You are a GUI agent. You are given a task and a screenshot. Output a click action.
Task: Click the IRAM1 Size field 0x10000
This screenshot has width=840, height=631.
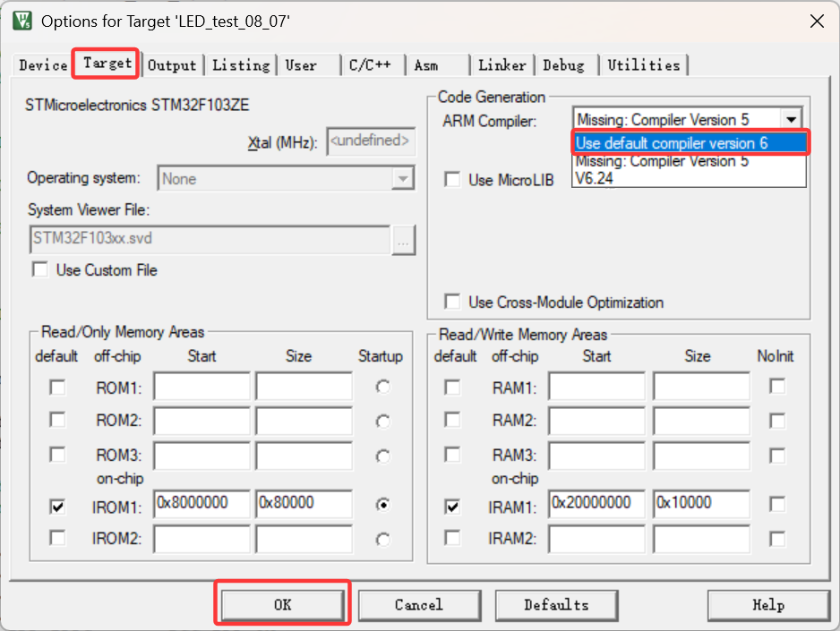pyautogui.click(x=701, y=504)
